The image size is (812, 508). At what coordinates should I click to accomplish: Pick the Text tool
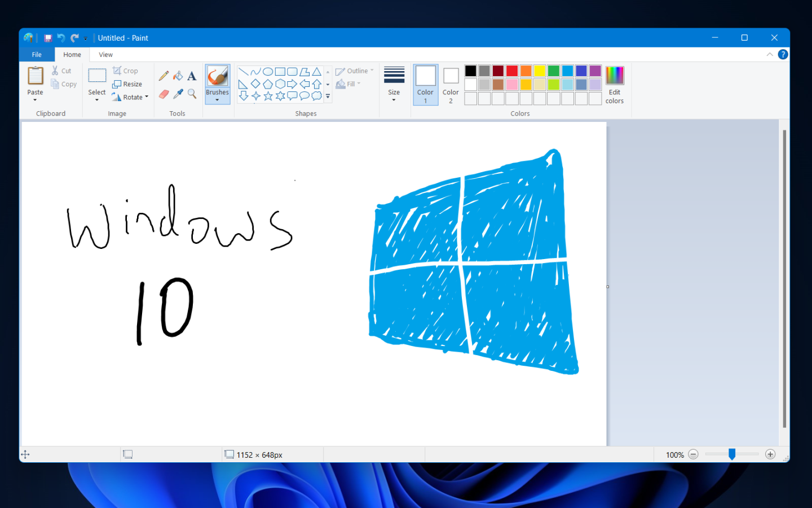pyautogui.click(x=192, y=75)
